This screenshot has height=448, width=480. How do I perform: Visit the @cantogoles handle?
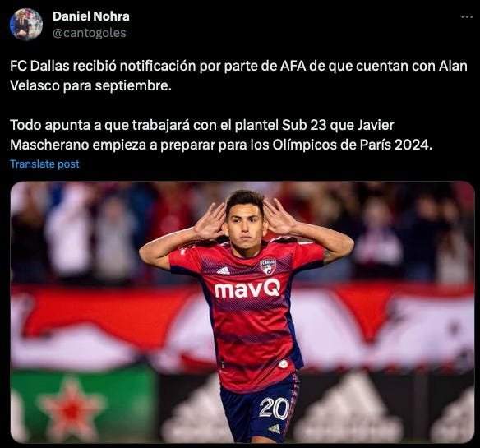(x=90, y=33)
